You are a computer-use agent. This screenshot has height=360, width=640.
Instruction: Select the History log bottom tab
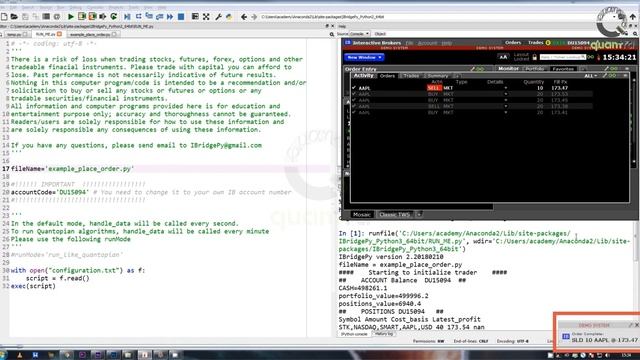pyautogui.click(x=384, y=334)
